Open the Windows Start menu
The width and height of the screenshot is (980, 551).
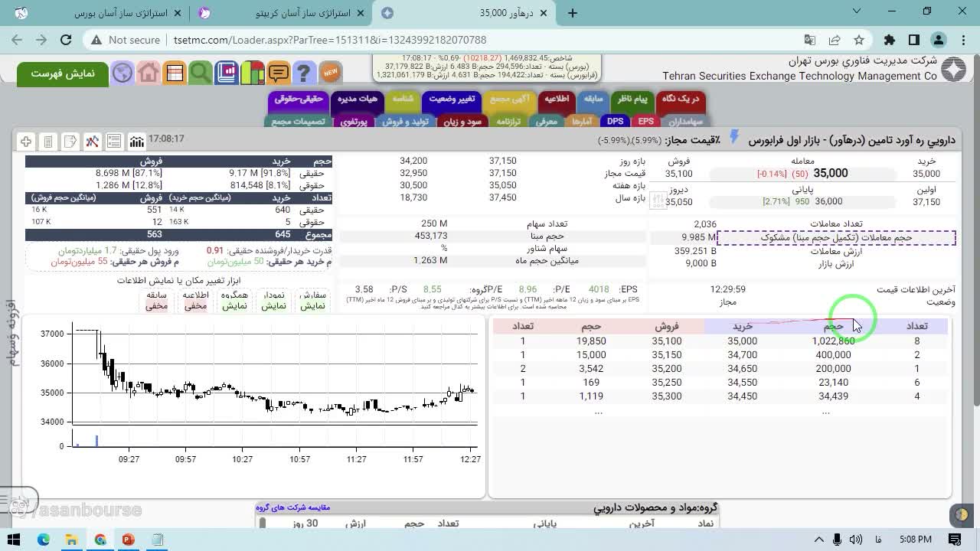pyautogui.click(x=14, y=540)
